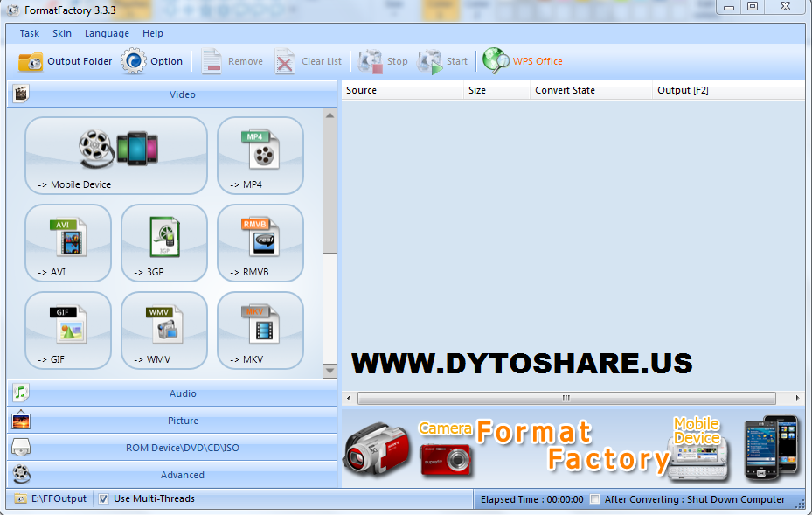Click the video list scroll down arrow
Viewport: 812px width, 515px height.
(x=330, y=371)
